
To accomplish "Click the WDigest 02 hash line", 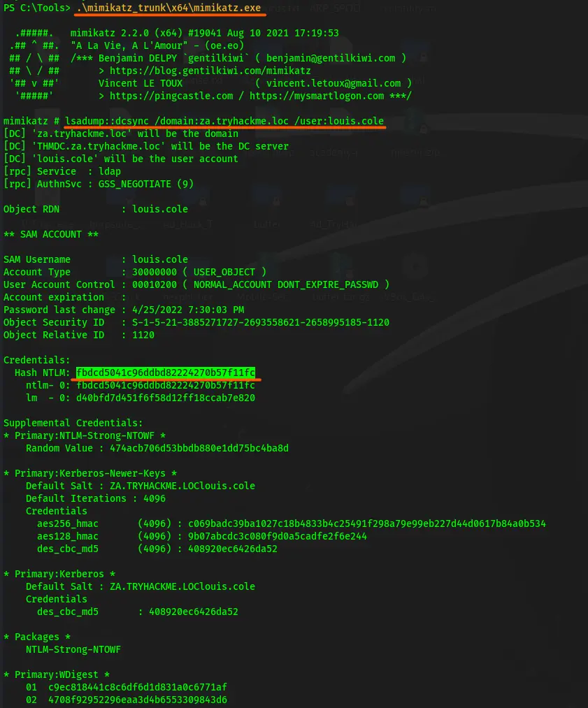I will [127, 700].
